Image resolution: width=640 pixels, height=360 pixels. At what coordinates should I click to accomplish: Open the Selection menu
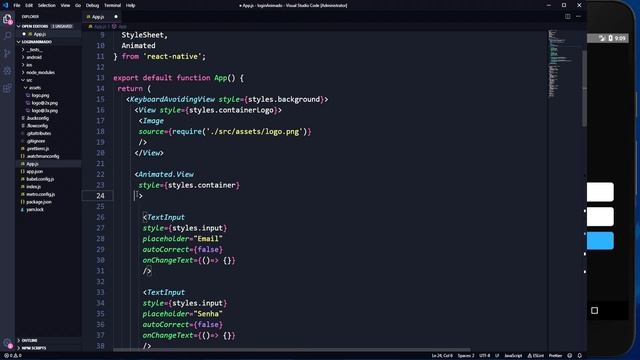pyautogui.click(x=47, y=5)
